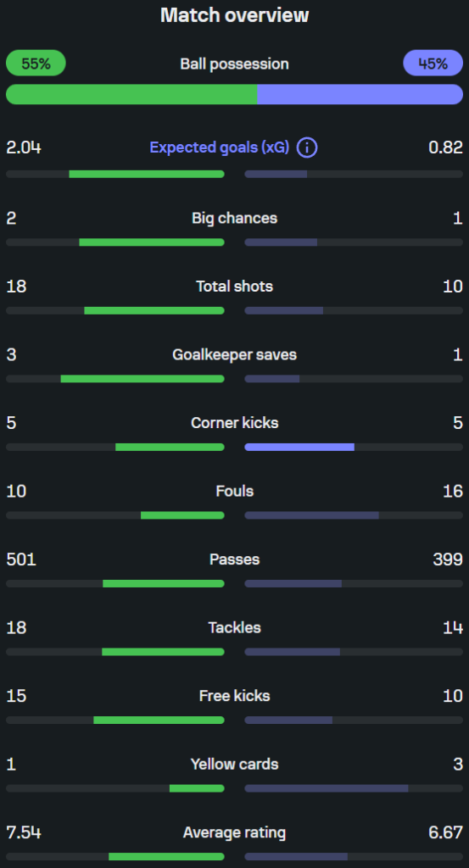The image size is (469, 868).
Task: Click the Yellow cards label
Action: (x=235, y=765)
